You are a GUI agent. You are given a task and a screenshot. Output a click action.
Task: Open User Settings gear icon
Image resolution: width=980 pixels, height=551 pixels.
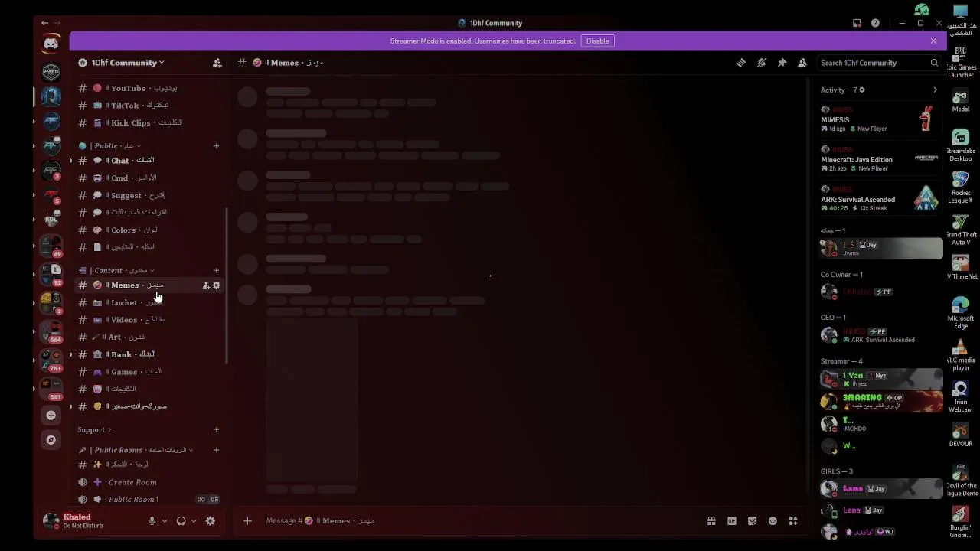click(210, 521)
